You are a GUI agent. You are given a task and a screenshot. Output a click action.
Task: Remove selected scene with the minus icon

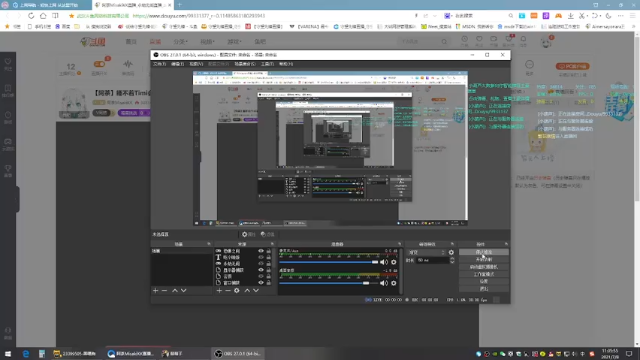[164, 291]
